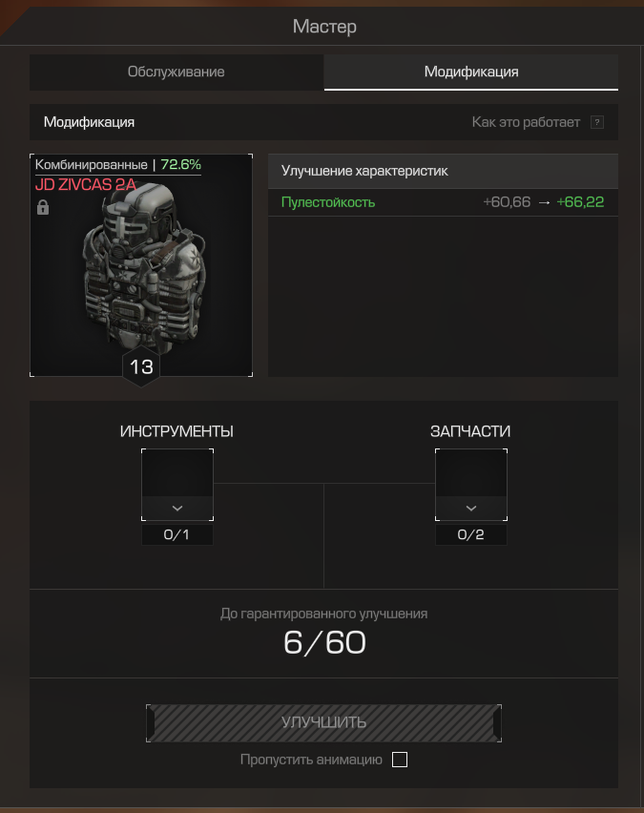Click the empty Инструменты item slot

coord(177,473)
